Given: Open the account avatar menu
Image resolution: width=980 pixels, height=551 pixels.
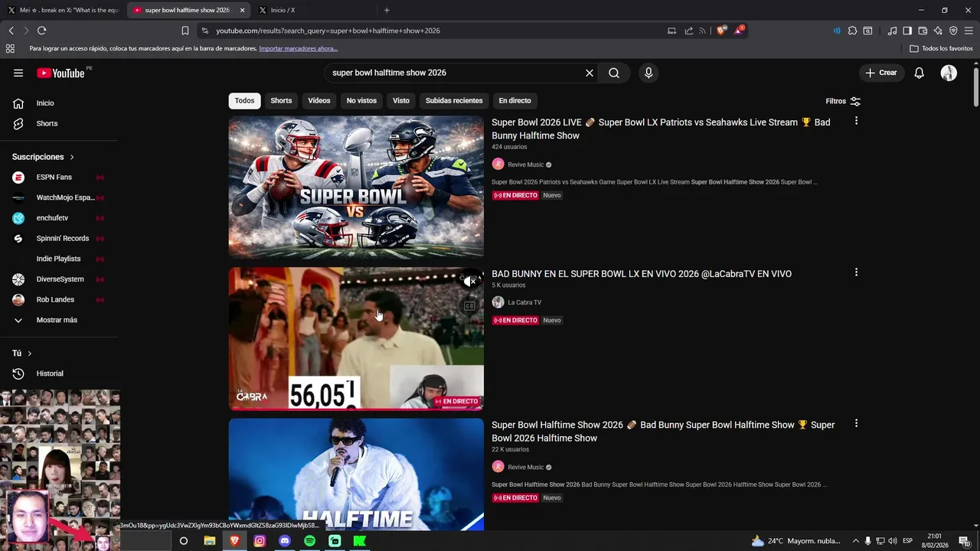Looking at the screenshot, I should click(x=949, y=73).
